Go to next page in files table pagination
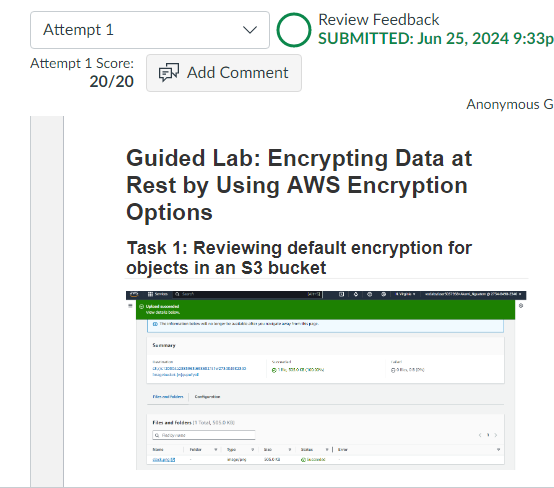 [x=496, y=435]
